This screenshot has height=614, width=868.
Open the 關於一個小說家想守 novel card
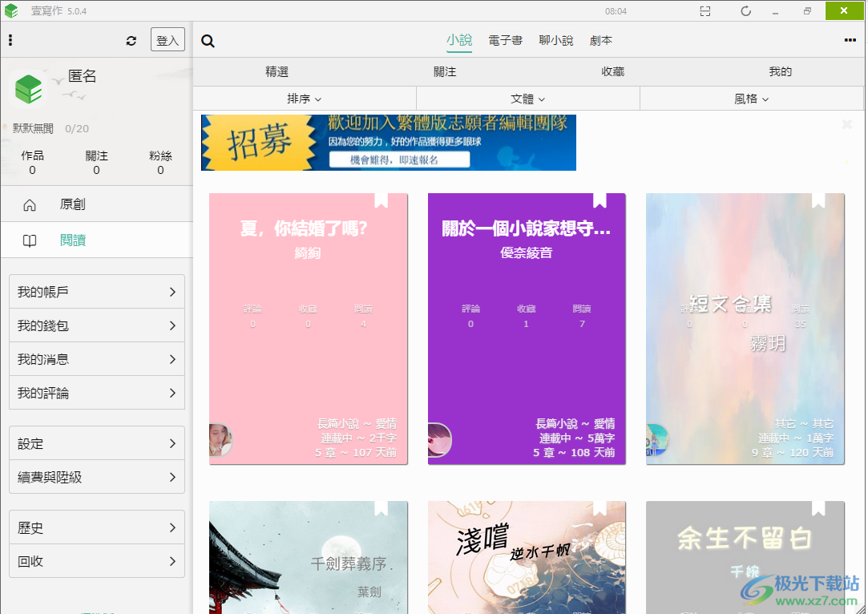pos(527,329)
